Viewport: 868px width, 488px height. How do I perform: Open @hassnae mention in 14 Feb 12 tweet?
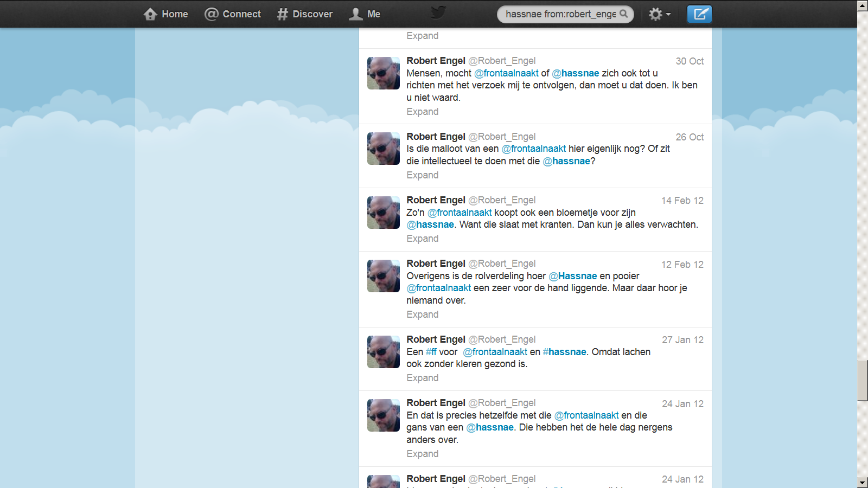[x=430, y=224]
